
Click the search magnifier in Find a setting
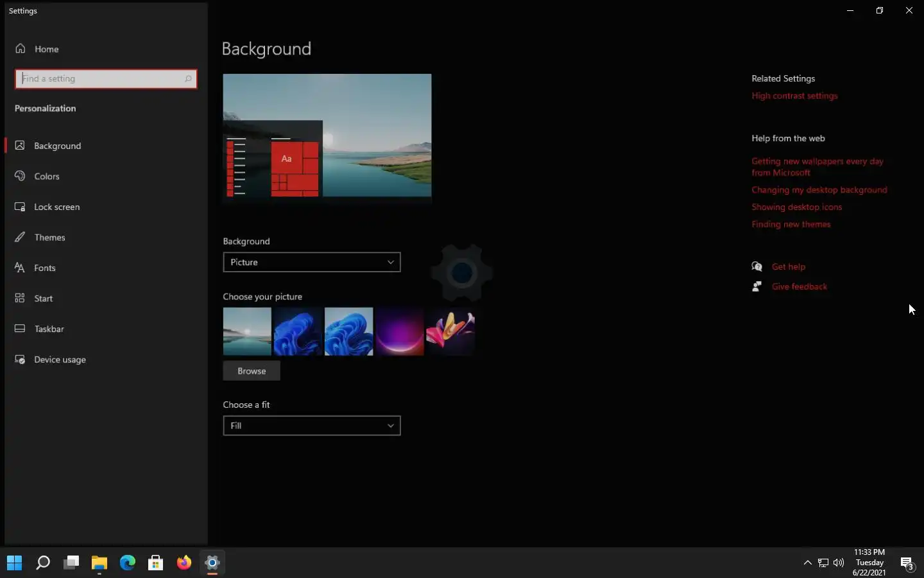[x=188, y=79]
